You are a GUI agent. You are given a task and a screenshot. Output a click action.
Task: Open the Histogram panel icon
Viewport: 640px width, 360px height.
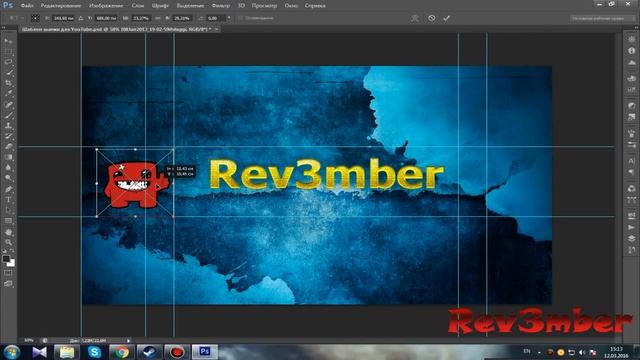coord(631,62)
